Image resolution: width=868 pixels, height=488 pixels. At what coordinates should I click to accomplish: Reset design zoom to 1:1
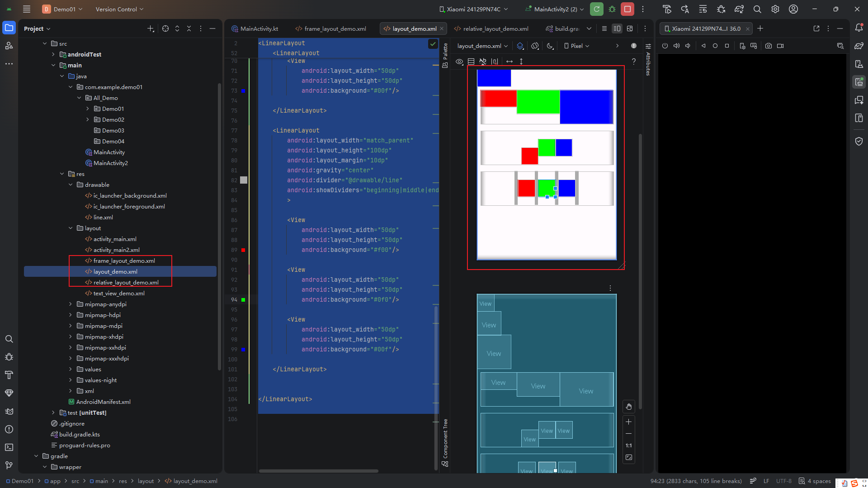(x=629, y=445)
